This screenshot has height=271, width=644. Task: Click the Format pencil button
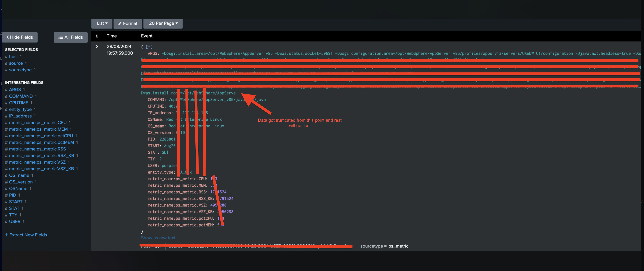(128, 24)
